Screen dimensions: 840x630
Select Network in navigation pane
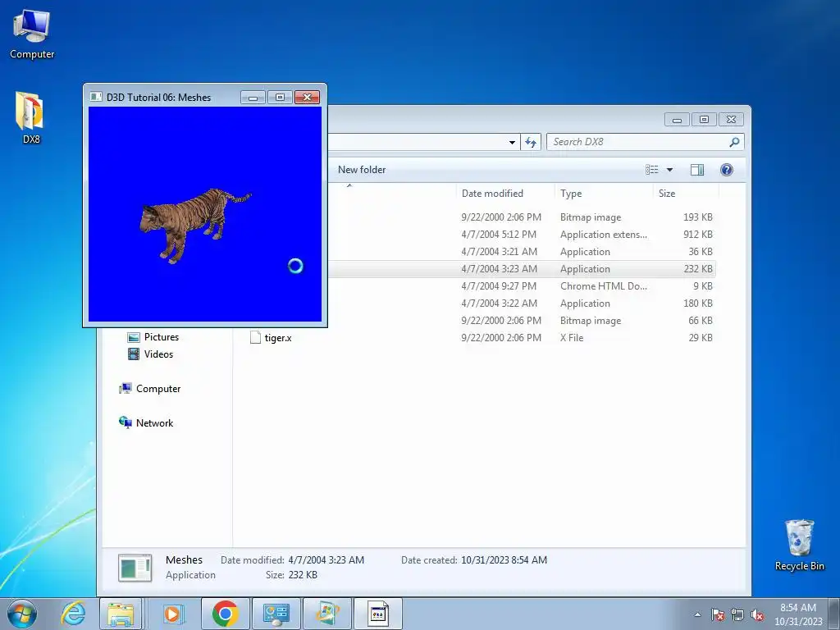[x=154, y=423]
